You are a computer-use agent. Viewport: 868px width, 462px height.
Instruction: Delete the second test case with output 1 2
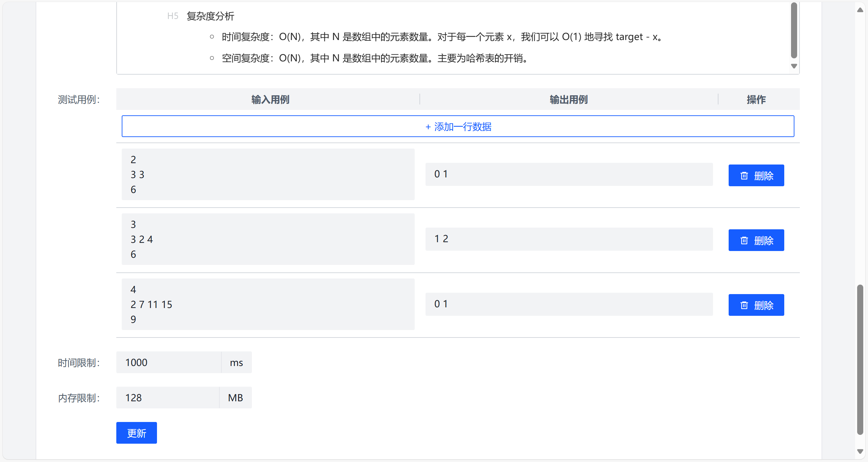click(x=756, y=240)
